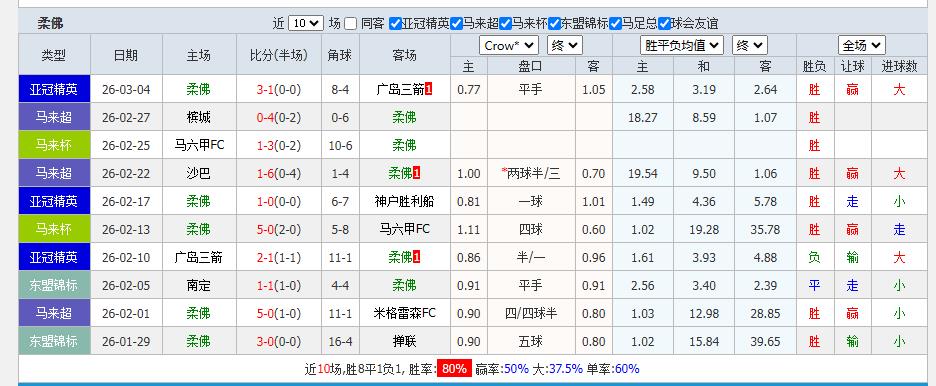This screenshot has height=386, width=936.
Task: Click the 5-0(2-0) score on 26-02-13
Action: (279, 230)
